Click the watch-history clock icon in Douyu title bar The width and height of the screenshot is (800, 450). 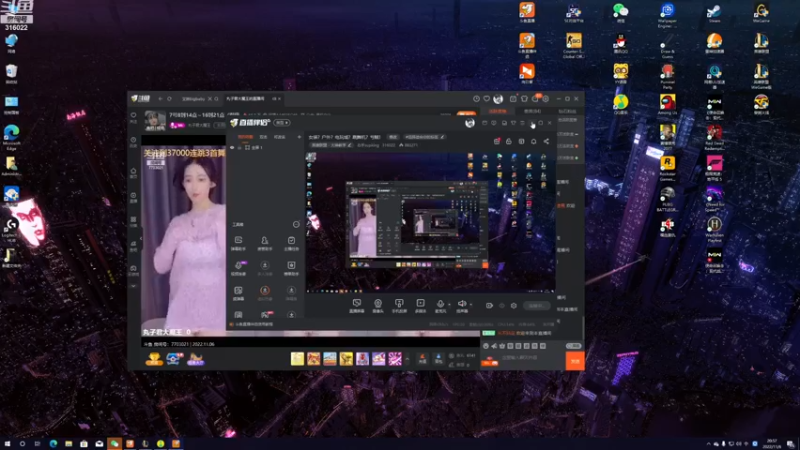point(476,98)
